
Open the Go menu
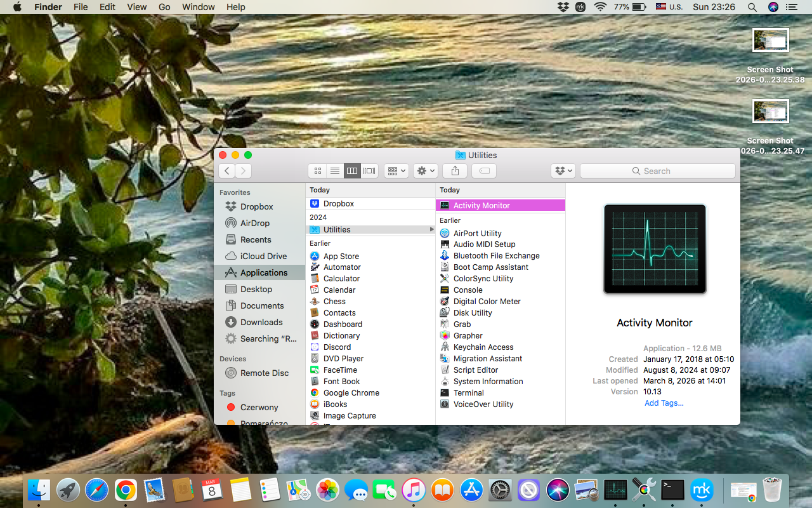(164, 7)
